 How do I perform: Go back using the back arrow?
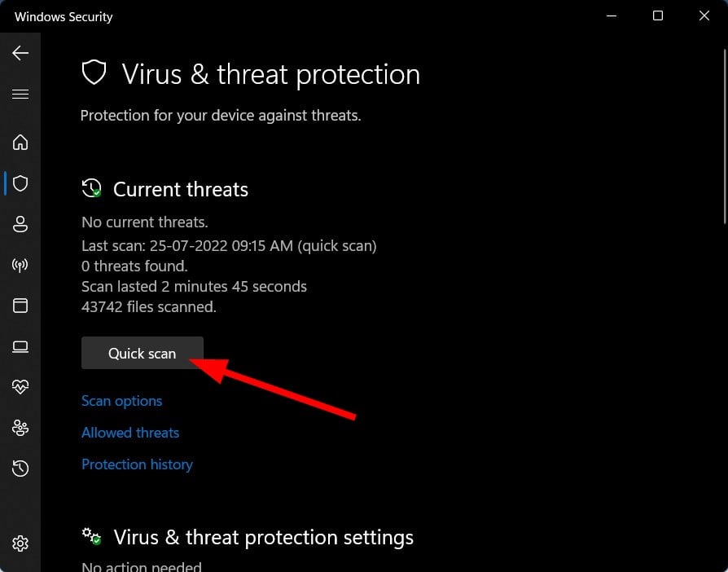coord(20,53)
